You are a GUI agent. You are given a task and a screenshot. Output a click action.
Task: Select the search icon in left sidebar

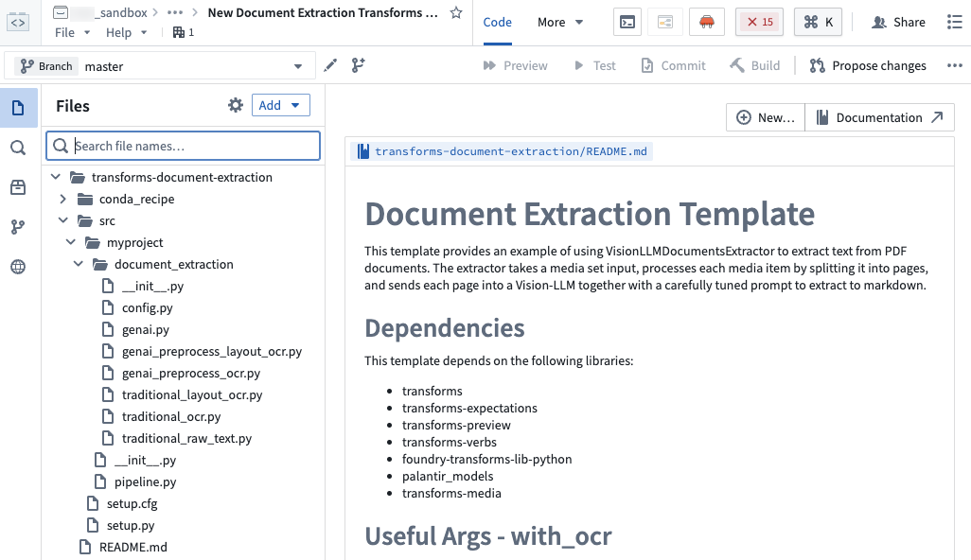[x=18, y=148]
